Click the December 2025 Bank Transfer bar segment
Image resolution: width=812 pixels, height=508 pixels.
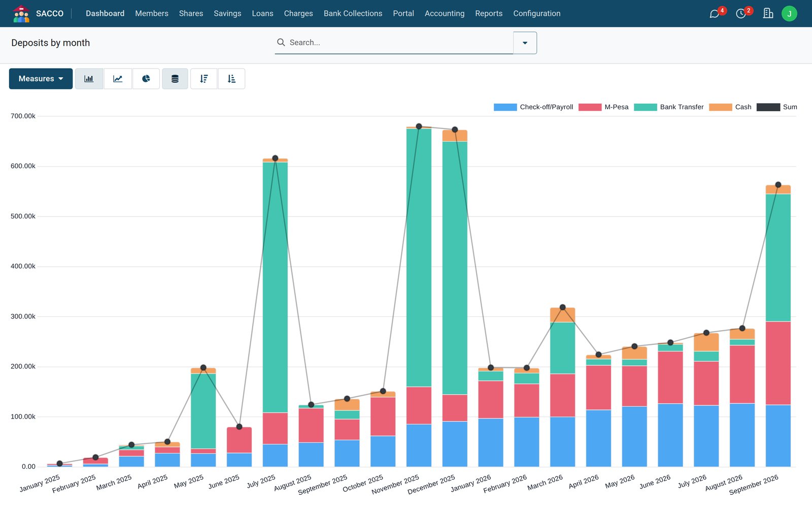pos(455,268)
